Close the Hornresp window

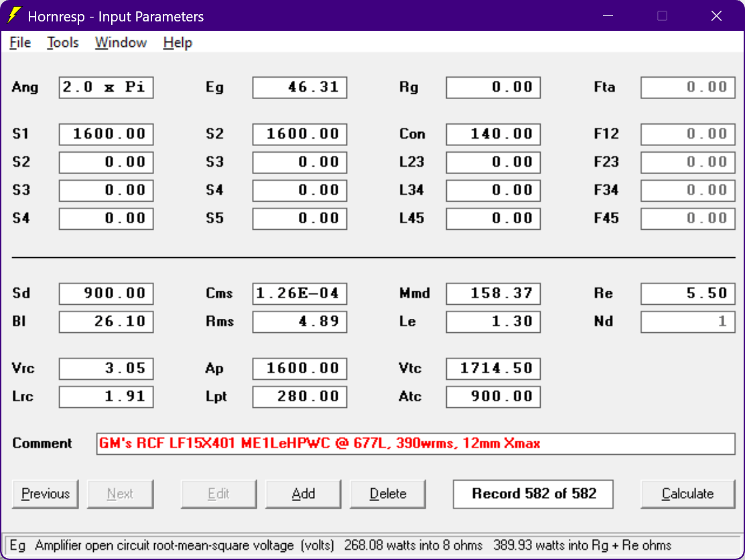[716, 15]
